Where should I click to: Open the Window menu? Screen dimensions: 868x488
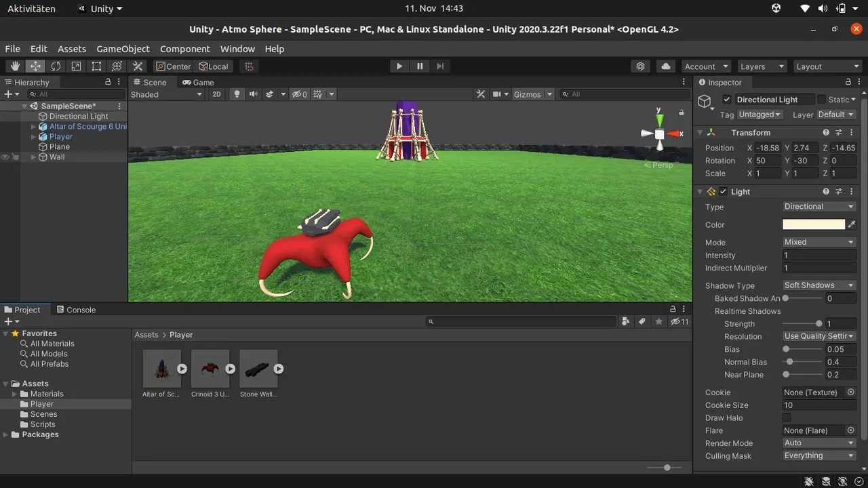(x=237, y=49)
